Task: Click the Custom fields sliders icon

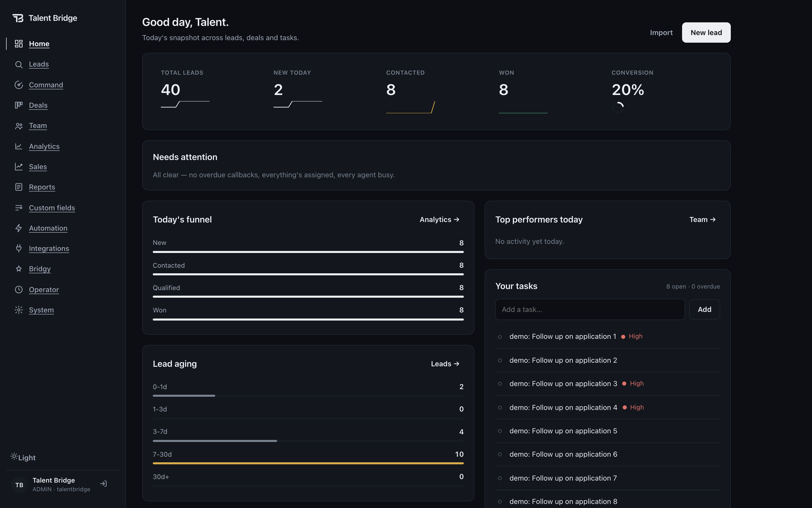Action: tap(19, 208)
